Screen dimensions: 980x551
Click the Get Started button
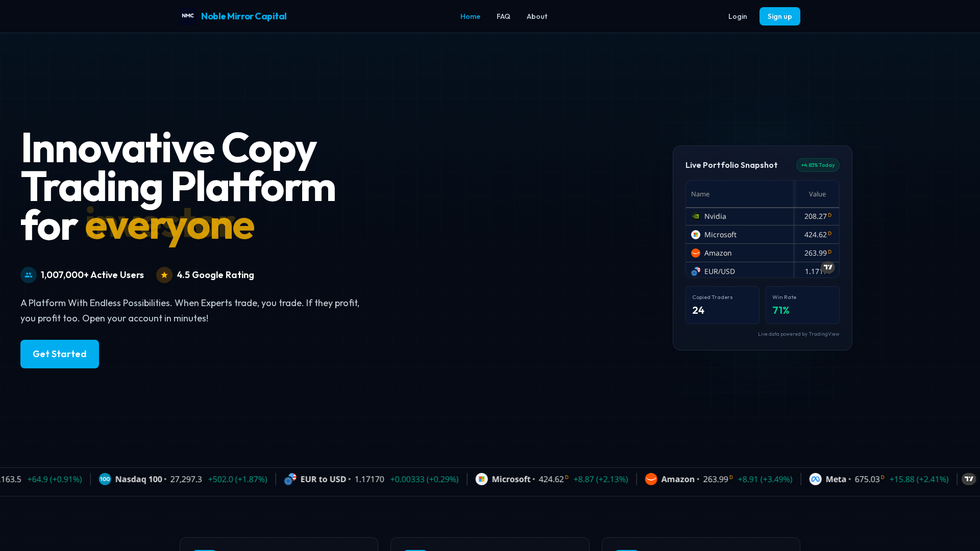pyautogui.click(x=60, y=354)
